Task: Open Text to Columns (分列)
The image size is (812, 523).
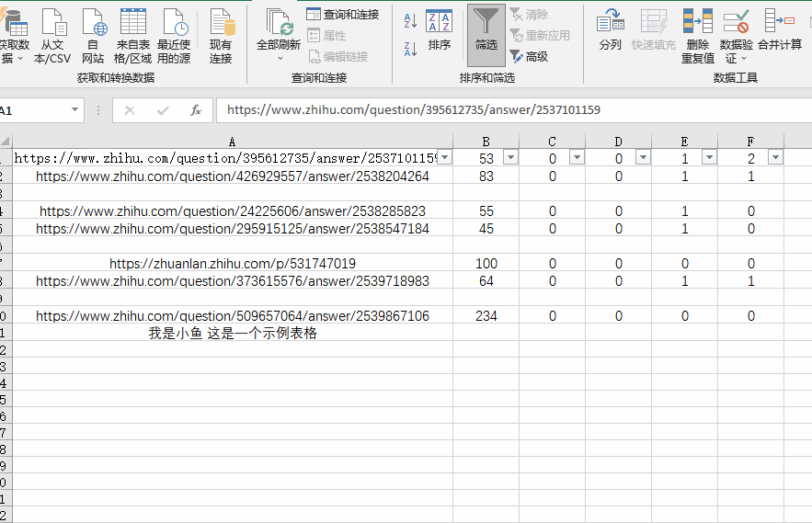Action: [x=610, y=30]
